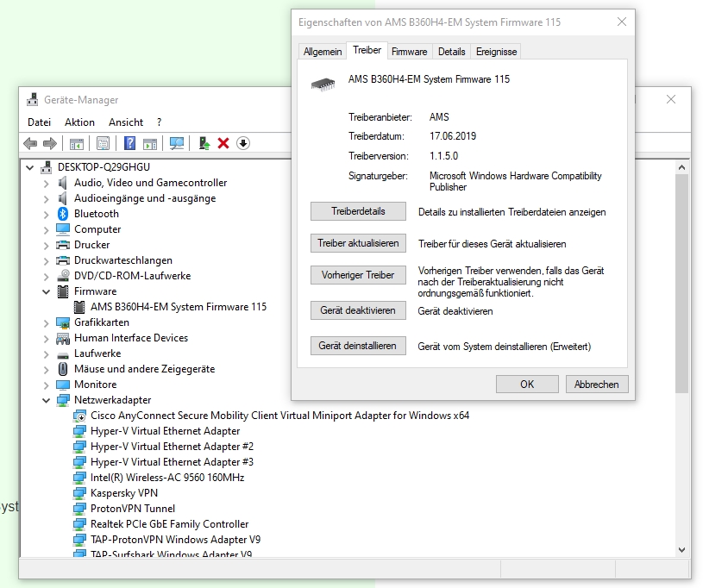The height and width of the screenshot is (588, 728).
Task: Click the Geräte-Manager title bar app icon
Action: tap(32, 99)
